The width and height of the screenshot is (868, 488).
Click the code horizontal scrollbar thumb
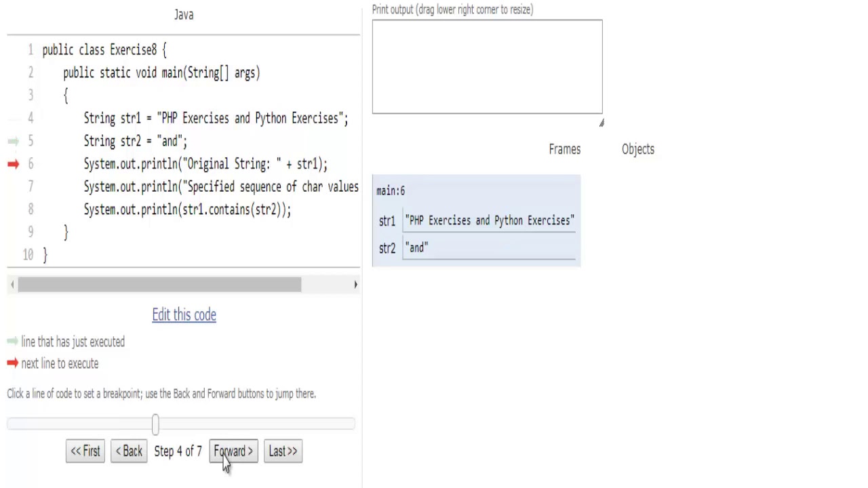click(x=159, y=285)
